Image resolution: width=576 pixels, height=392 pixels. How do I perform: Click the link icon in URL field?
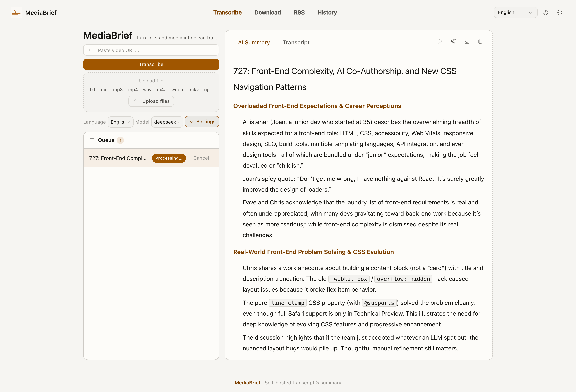coord(91,50)
